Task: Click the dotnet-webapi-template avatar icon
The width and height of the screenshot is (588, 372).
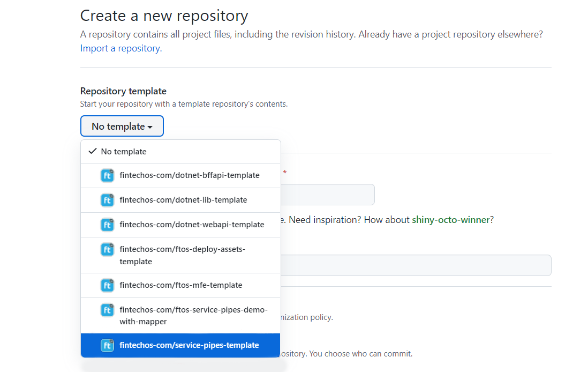Action: click(107, 225)
